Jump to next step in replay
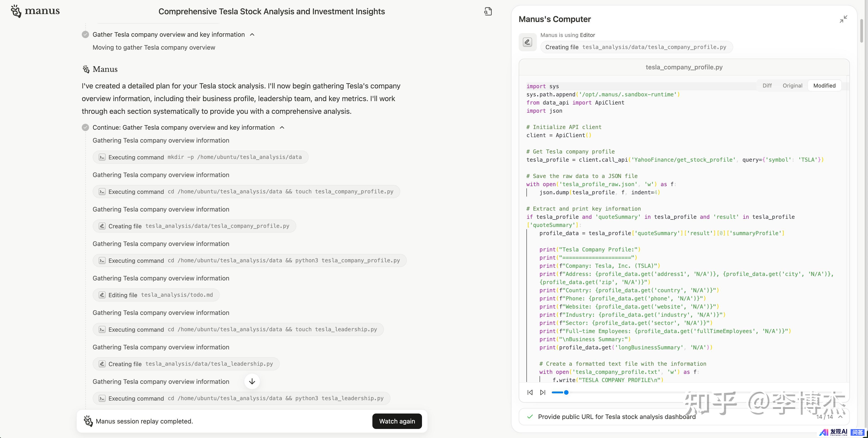868x438 pixels. pyautogui.click(x=542, y=392)
